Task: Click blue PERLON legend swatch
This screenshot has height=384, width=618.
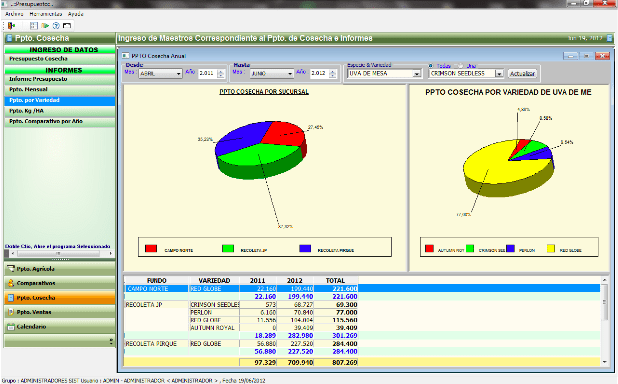Action: click(510, 248)
